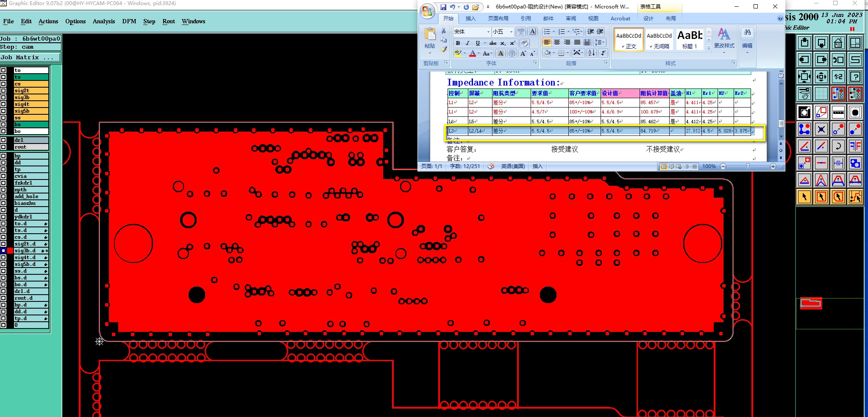Select the net-select arrow tool icon
Image resolution: width=868 pixels, height=417 pixels.
pyautogui.click(x=855, y=197)
